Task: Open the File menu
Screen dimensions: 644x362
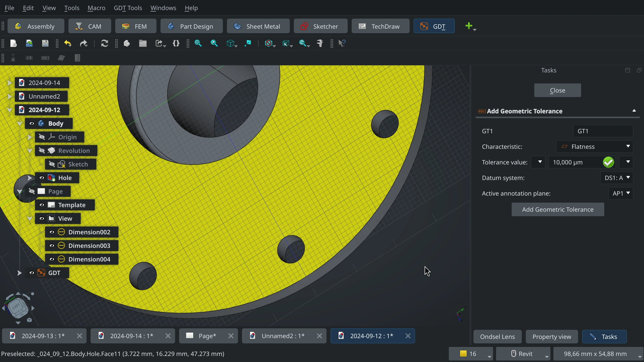Action: [9, 8]
